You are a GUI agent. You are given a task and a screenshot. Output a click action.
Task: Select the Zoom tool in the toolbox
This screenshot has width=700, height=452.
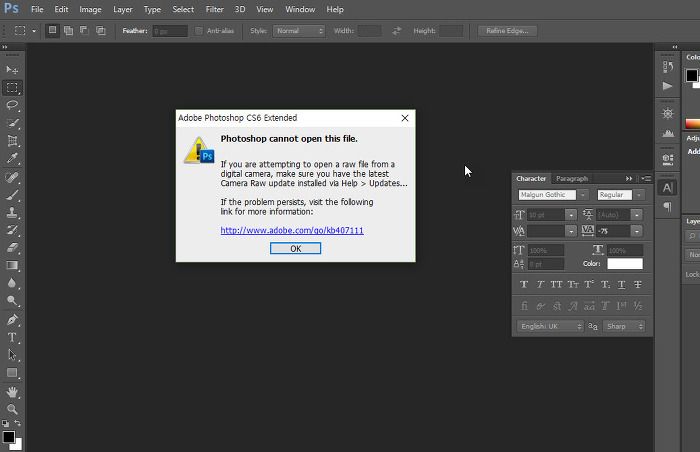click(12, 409)
